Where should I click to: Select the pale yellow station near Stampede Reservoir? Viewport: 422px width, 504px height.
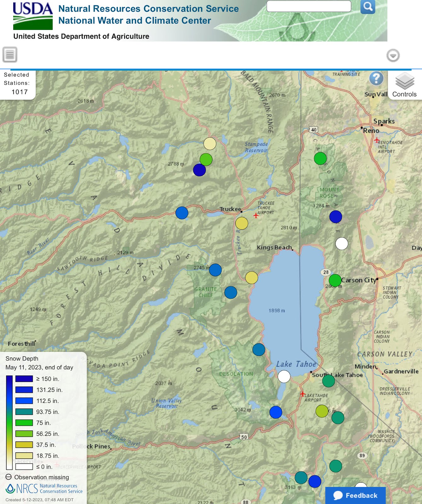(x=210, y=144)
